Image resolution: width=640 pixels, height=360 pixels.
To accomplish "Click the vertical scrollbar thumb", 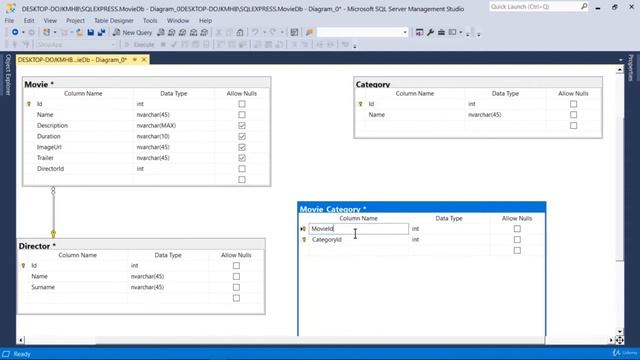I will 620,188.
